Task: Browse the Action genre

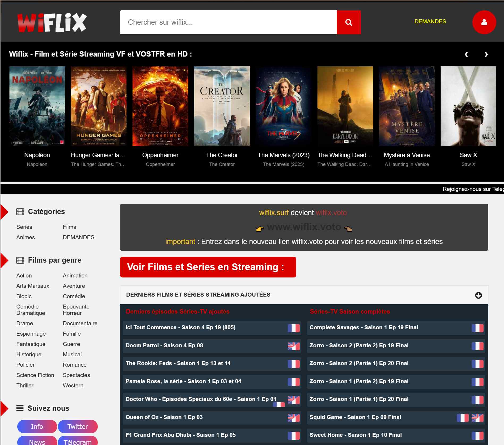Action: [x=24, y=276]
